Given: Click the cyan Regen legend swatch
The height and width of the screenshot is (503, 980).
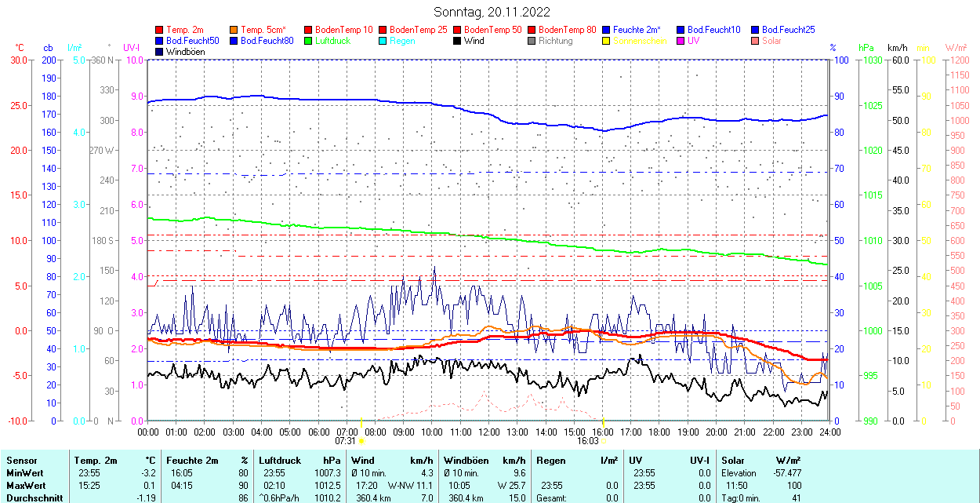Looking at the screenshot, I should (383, 41).
